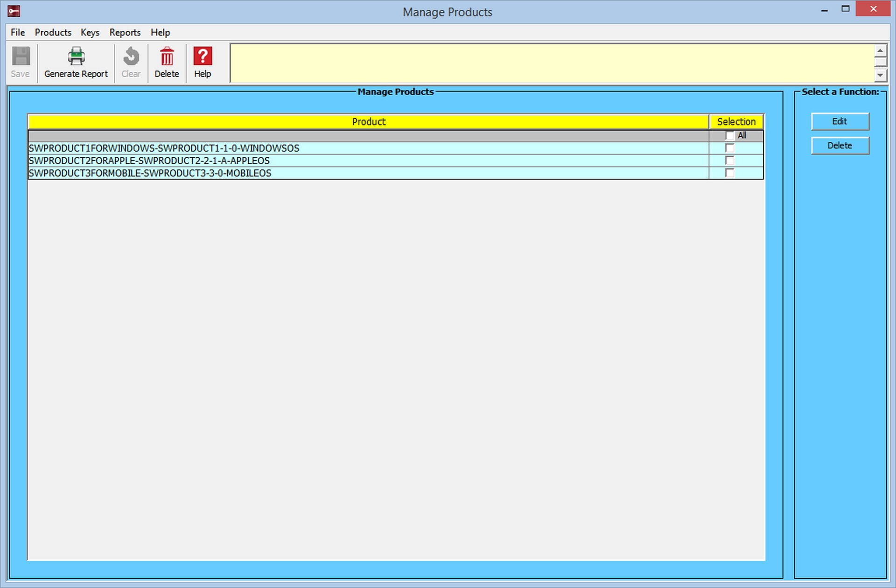Select SWPRODUCT2FORAPPLE-SWPRODUCT2-2-1-A-APPLEOS product text

(149, 161)
